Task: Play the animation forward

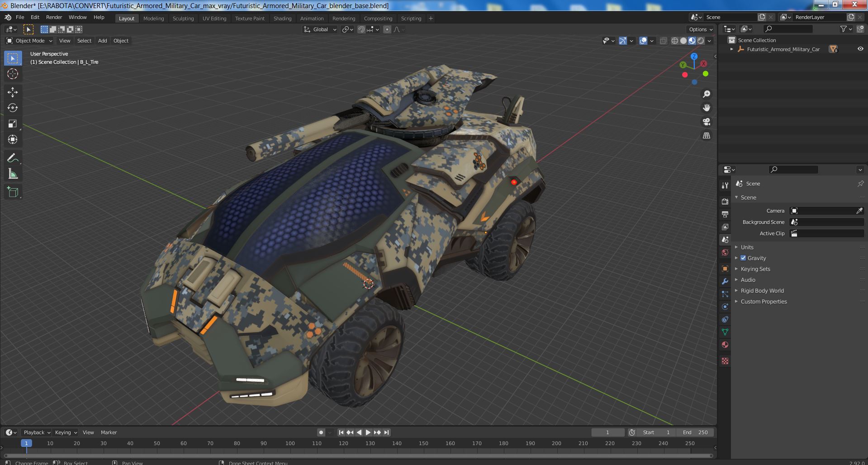Action: pos(368,432)
